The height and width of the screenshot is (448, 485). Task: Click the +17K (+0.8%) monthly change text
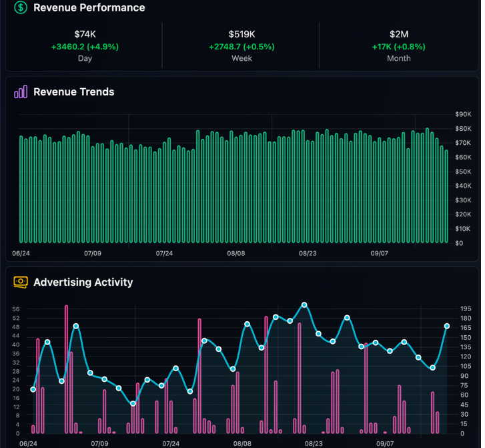[399, 47]
